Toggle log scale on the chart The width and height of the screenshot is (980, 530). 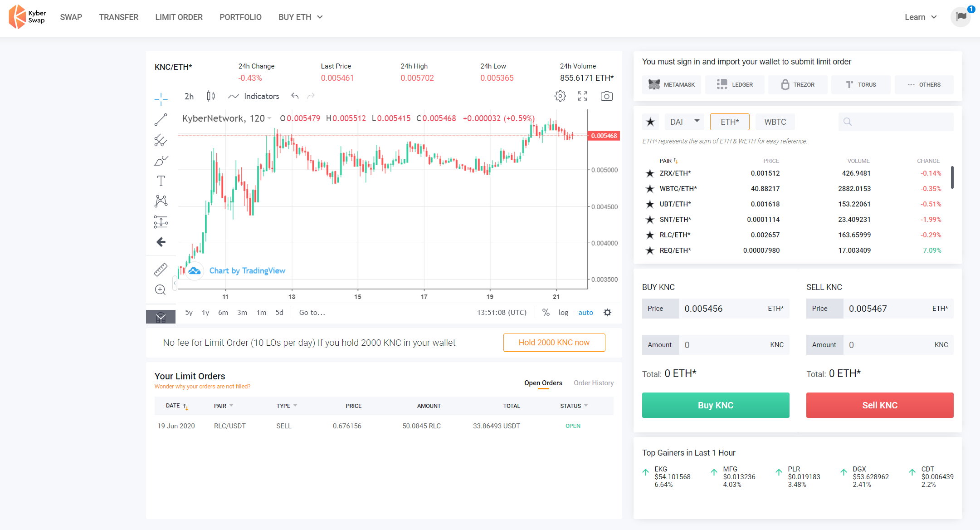[x=563, y=313]
